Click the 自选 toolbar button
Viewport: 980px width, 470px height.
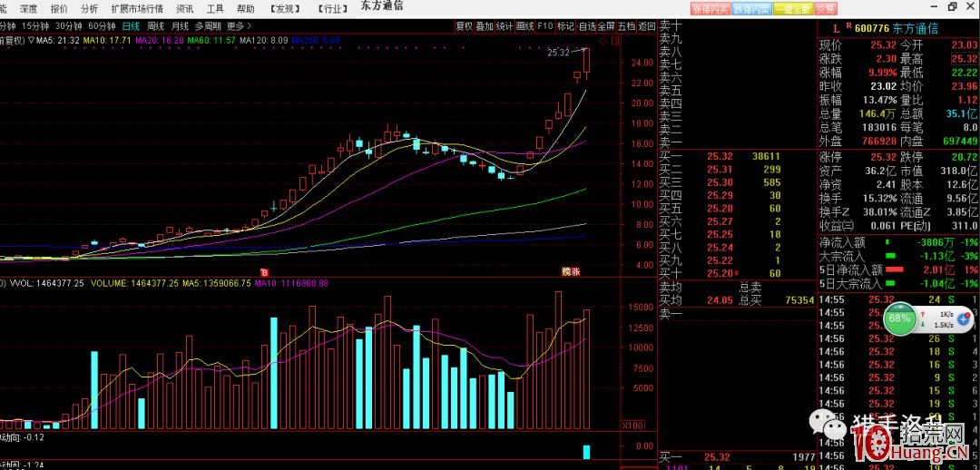pos(587,26)
